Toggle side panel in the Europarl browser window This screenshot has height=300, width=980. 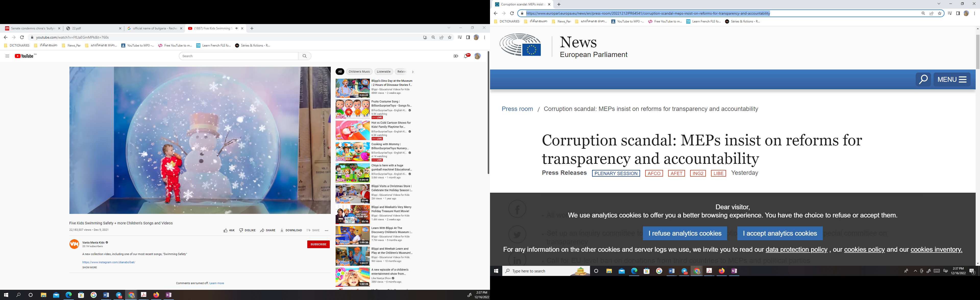(958, 13)
